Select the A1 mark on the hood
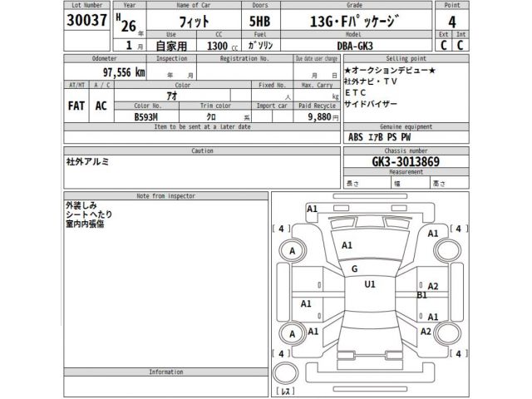The width and height of the screenshot is (532, 399). coord(347,245)
